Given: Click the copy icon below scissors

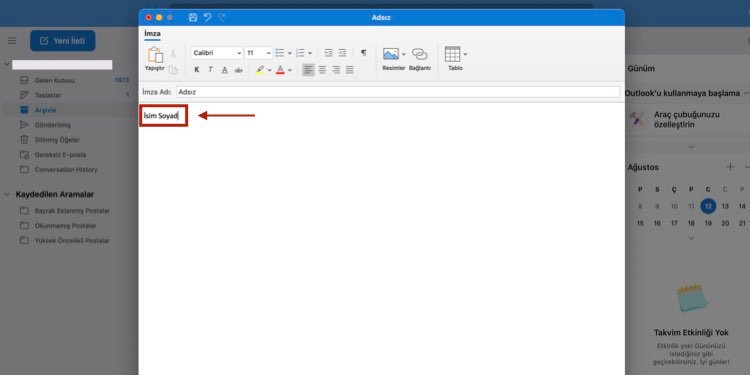Looking at the screenshot, I should pyautogui.click(x=174, y=70).
